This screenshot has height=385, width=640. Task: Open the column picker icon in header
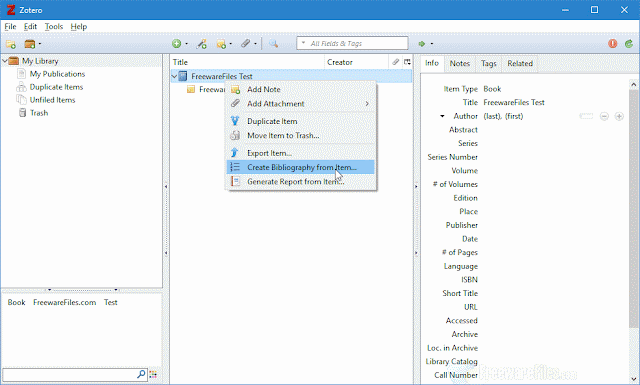pos(407,62)
